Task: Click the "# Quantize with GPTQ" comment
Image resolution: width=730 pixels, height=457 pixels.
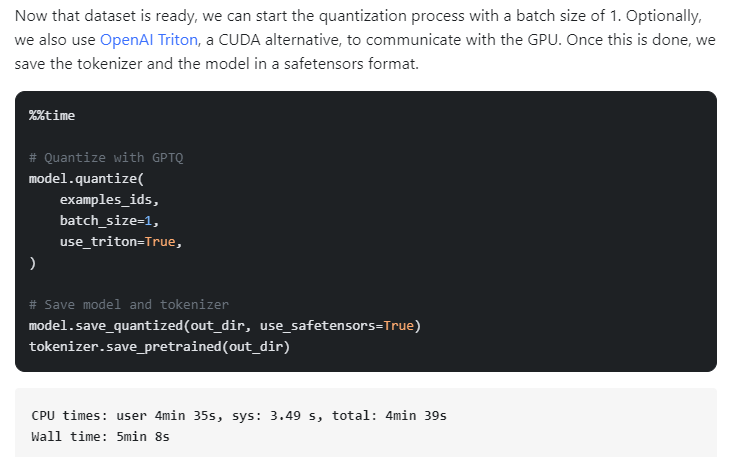Action: tap(106, 157)
